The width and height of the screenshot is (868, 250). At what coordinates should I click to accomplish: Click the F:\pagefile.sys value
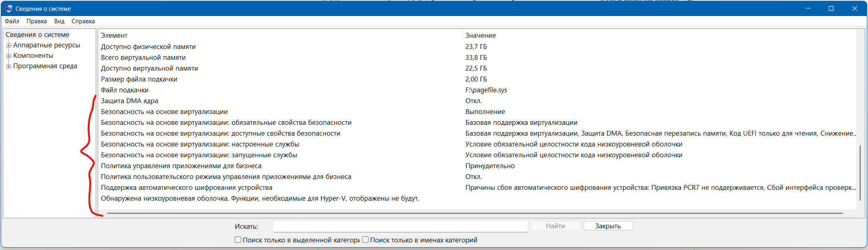486,90
